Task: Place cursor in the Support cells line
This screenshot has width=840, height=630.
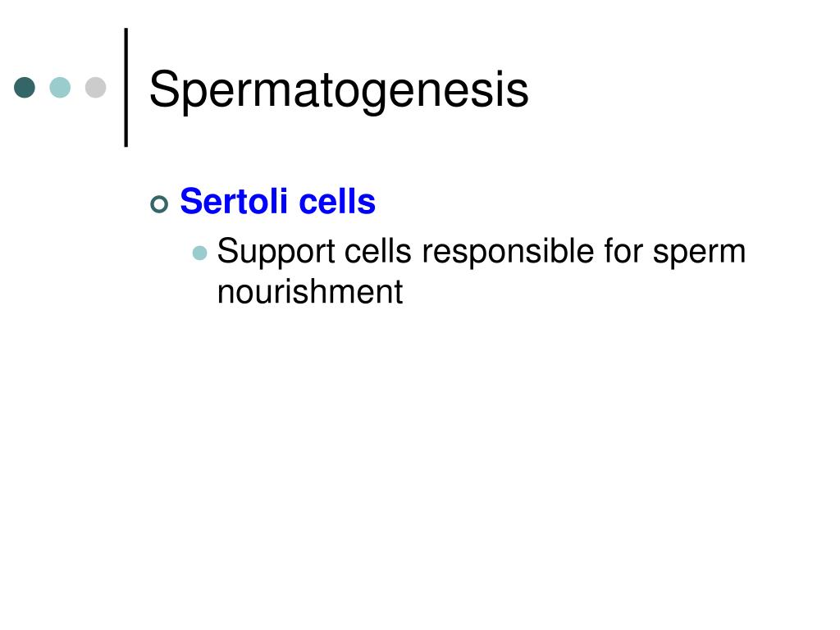Action: 481,251
